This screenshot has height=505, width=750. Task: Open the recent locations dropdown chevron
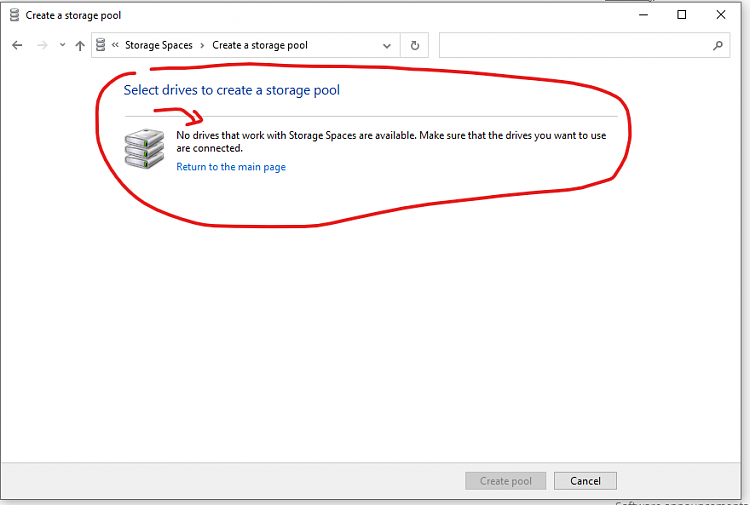point(62,46)
